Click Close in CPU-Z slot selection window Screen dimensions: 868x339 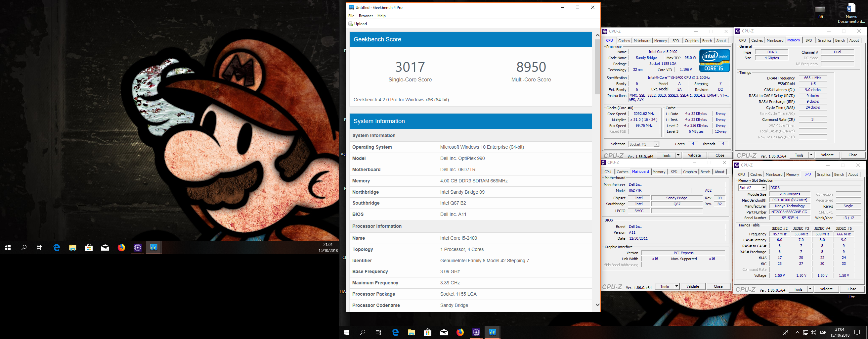[851, 289]
